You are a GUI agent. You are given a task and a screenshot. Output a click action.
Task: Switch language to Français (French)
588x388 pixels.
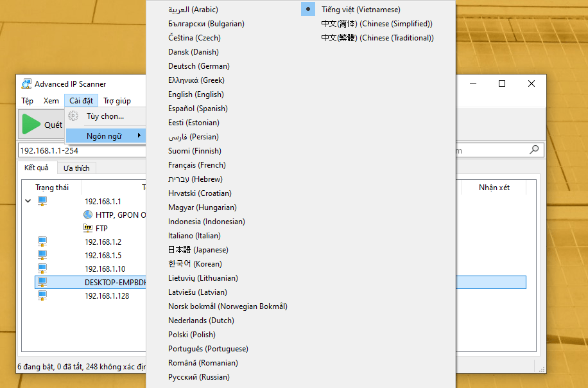tap(197, 164)
